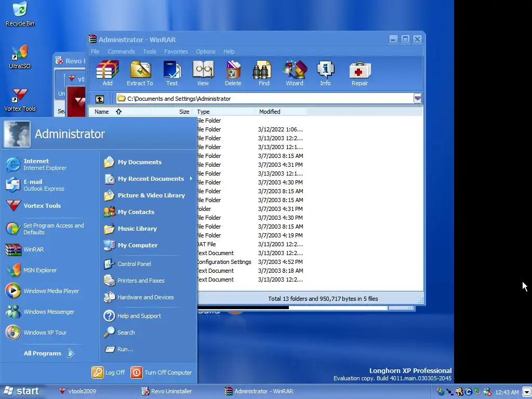Click the Delete toolbar icon in WinRAR

(233, 73)
